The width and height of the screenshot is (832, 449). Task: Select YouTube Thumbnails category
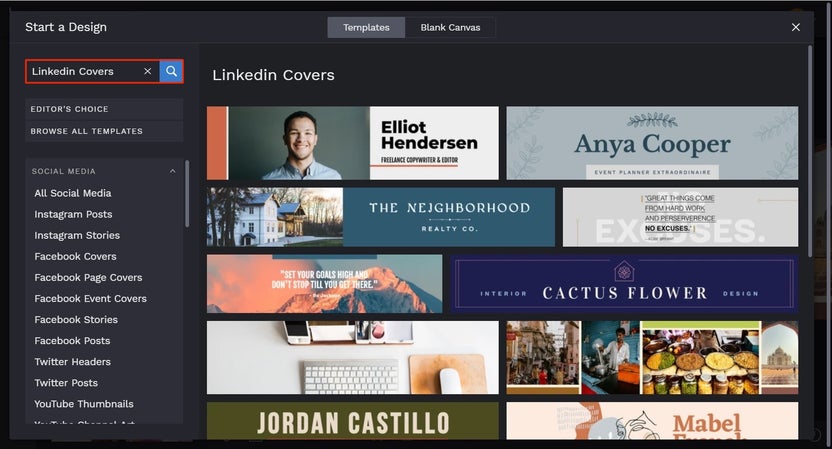point(84,404)
